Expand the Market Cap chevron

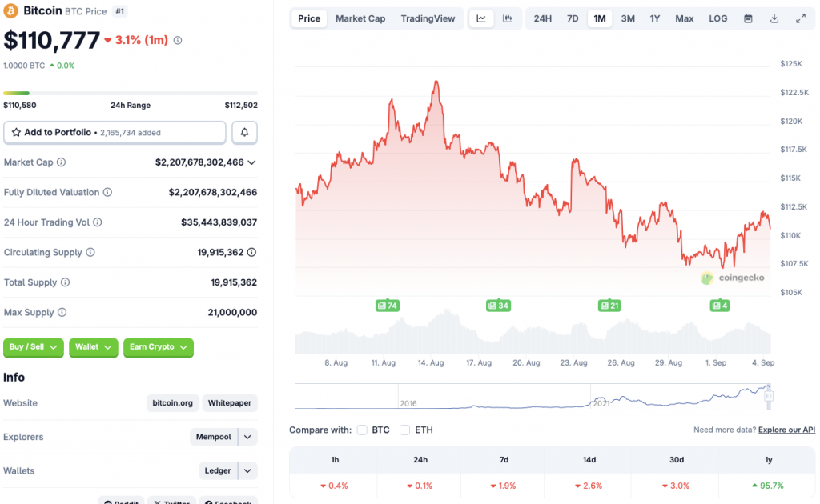pyautogui.click(x=252, y=162)
